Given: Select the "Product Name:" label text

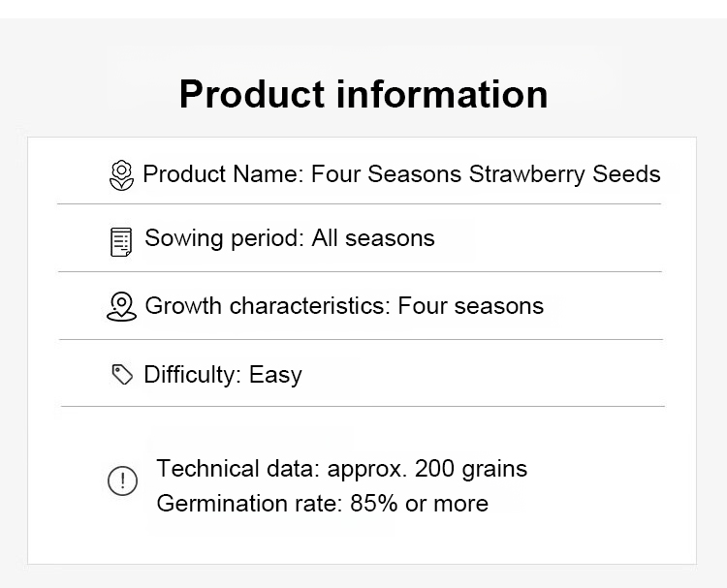Looking at the screenshot, I should (223, 174).
